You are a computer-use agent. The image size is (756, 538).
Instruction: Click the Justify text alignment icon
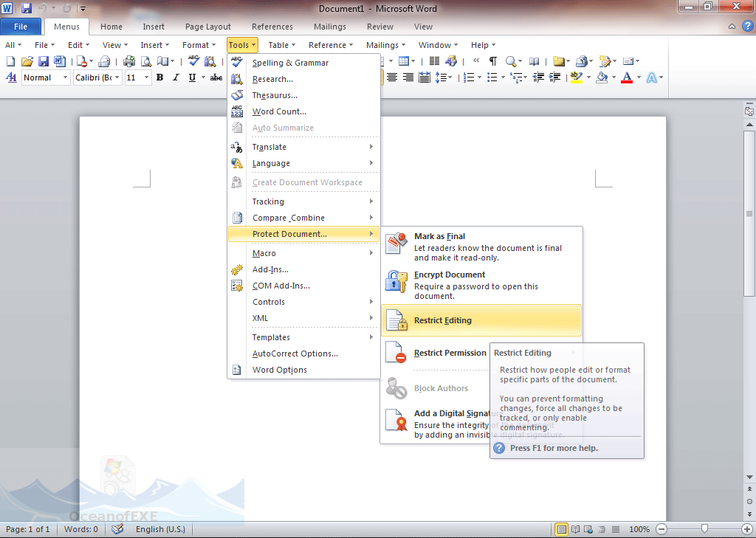pos(425,77)
